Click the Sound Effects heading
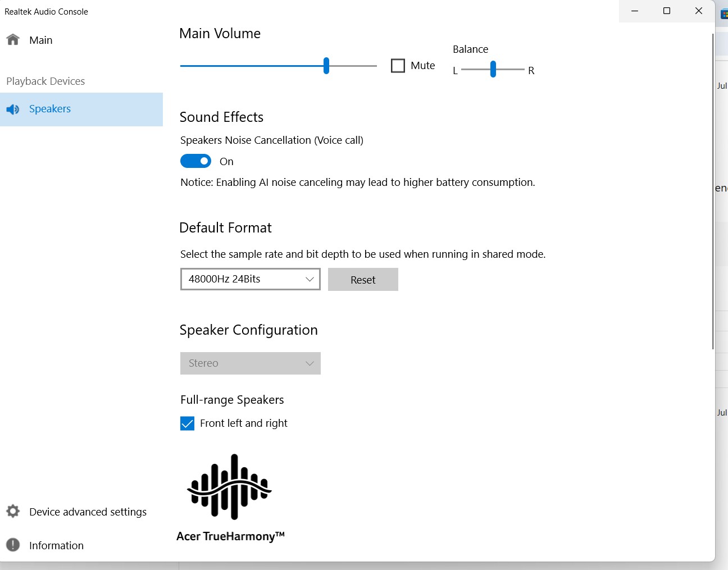 point(221,117)
